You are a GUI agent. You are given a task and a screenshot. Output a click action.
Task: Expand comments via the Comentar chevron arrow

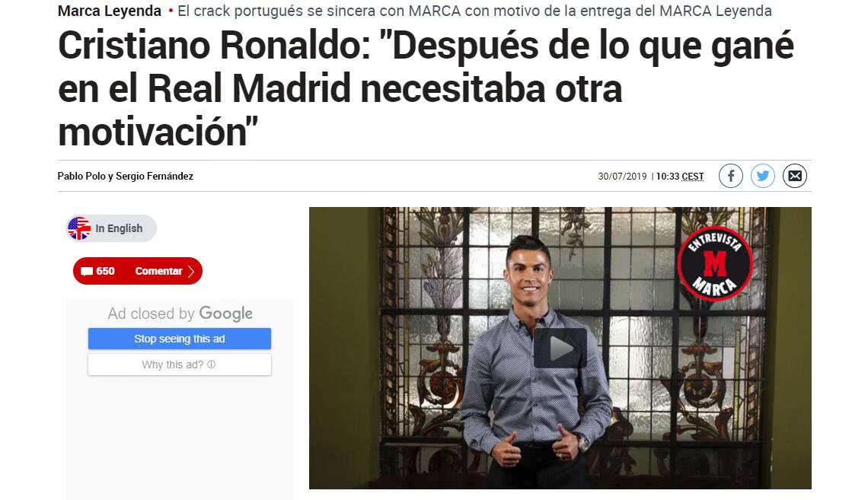(x=191, y=271)
